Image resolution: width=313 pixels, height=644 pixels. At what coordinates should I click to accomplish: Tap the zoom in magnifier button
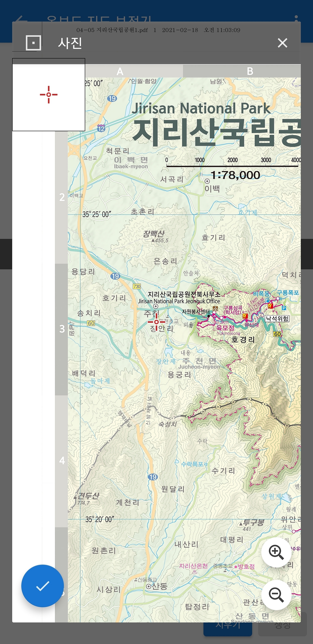coord(276,552)
